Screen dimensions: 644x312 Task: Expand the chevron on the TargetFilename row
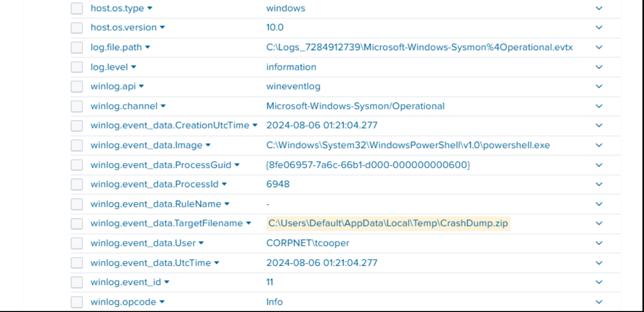tap(599, 224)
